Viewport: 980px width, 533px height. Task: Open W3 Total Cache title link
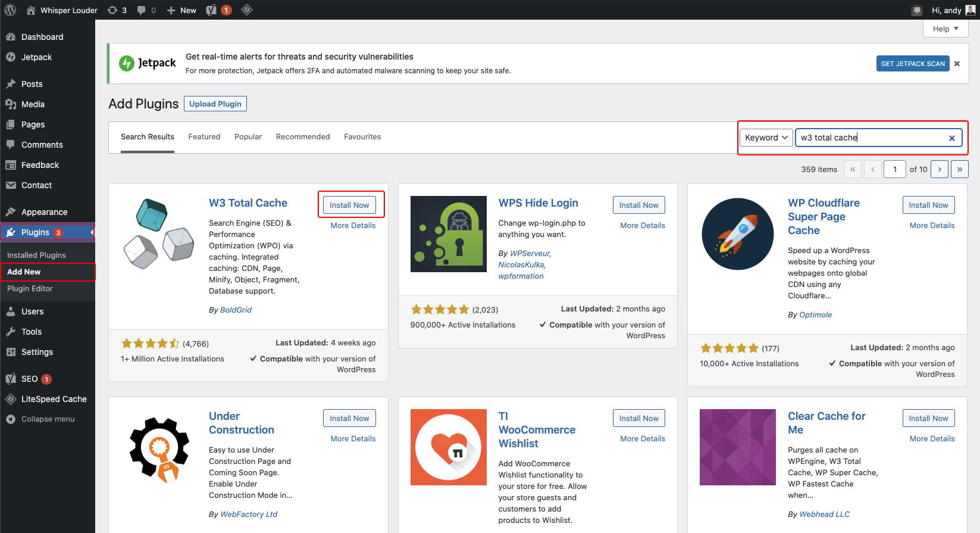tap(248, 203)
